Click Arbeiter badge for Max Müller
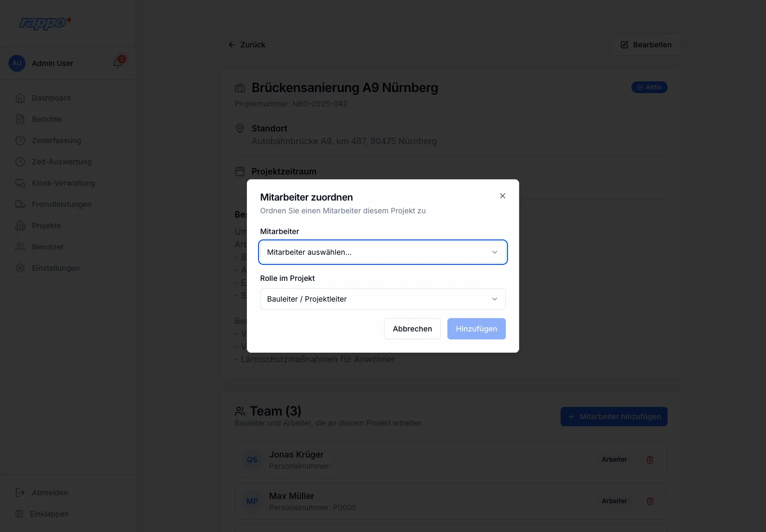 click(x=614, y=501)
